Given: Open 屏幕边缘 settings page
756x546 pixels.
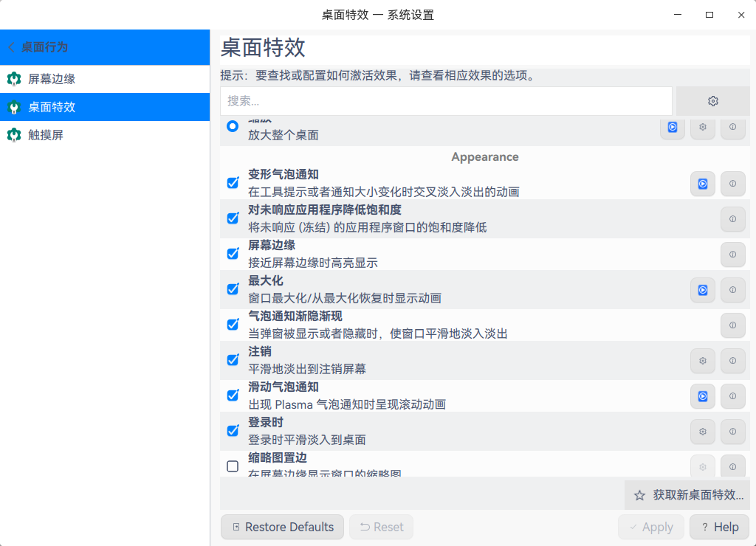Looking at the screenshot, I should pos(105,78).
